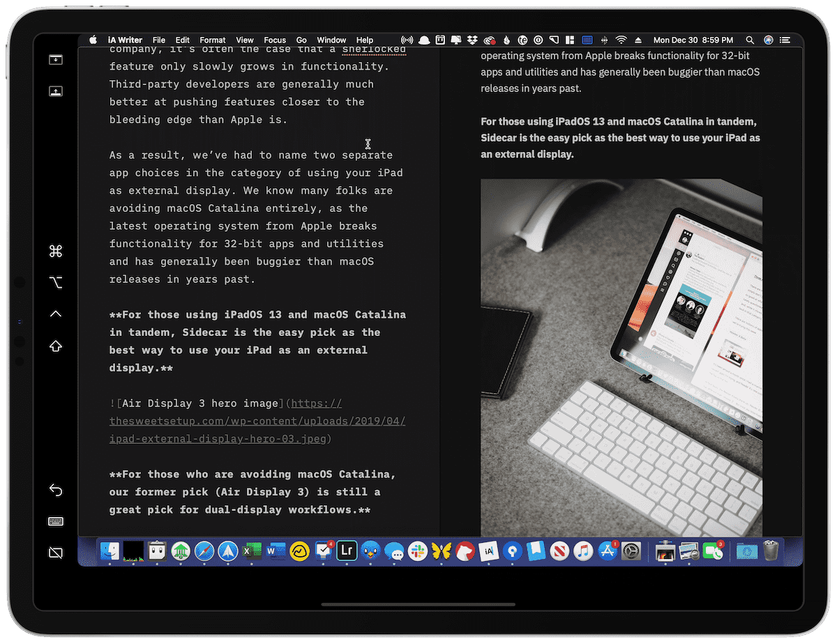The width and height of the screenshot is (837, 644).
Task: Show the on-screen keyboard from Sidecar sidebar
Action: pos(56,521)
